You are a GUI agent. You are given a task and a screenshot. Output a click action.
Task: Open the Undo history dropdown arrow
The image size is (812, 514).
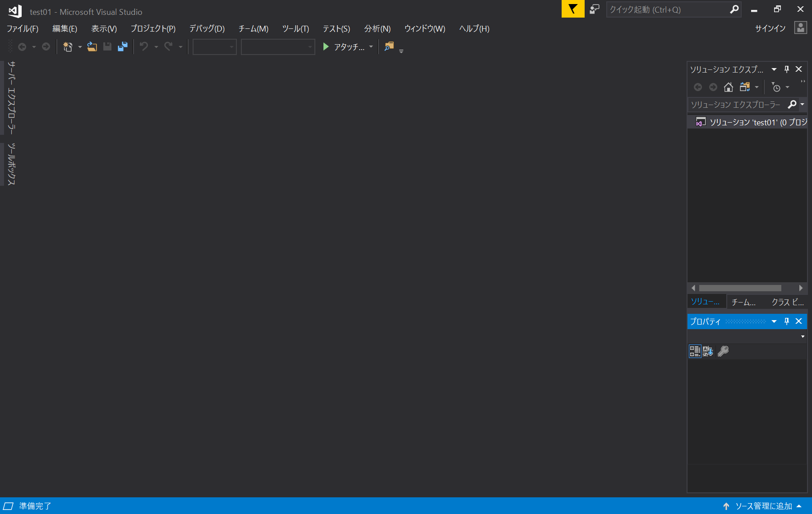pyautogui.click(x=156, y=47)
